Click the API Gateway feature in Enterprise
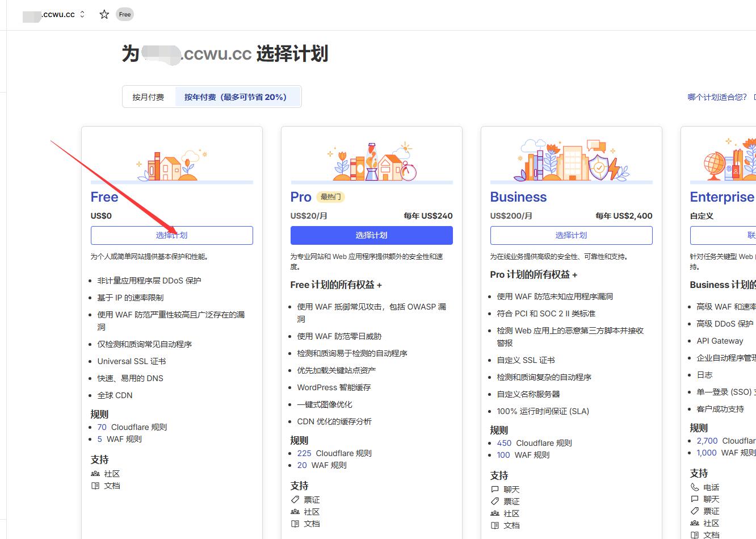 [720, 341]
